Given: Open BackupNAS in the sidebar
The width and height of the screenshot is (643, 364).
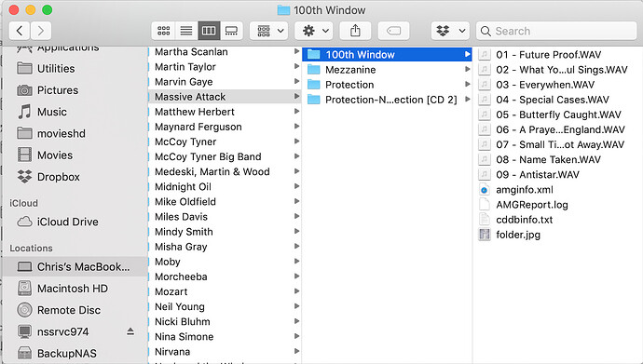Looking at the screenshot, I should [x=75, y=353].
